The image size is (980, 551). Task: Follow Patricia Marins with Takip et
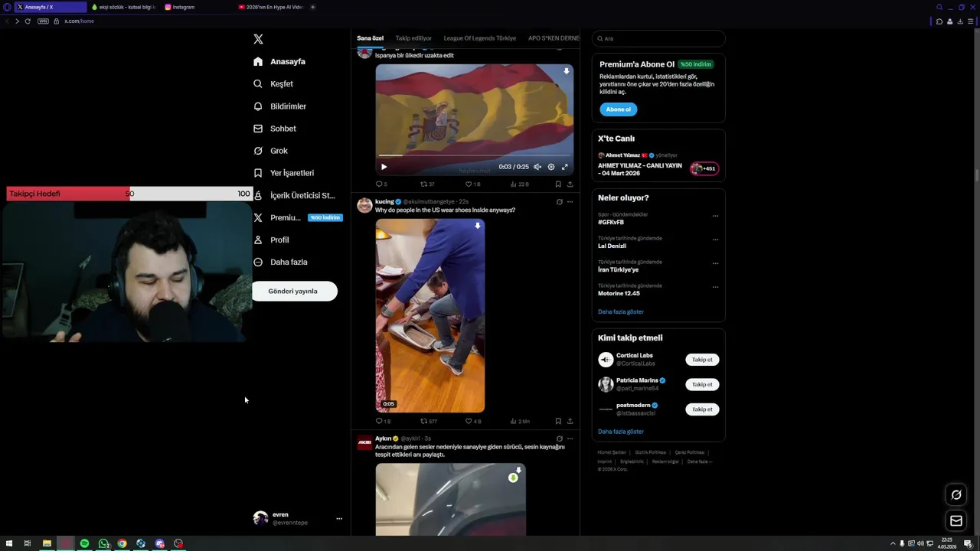click(702, 384)
